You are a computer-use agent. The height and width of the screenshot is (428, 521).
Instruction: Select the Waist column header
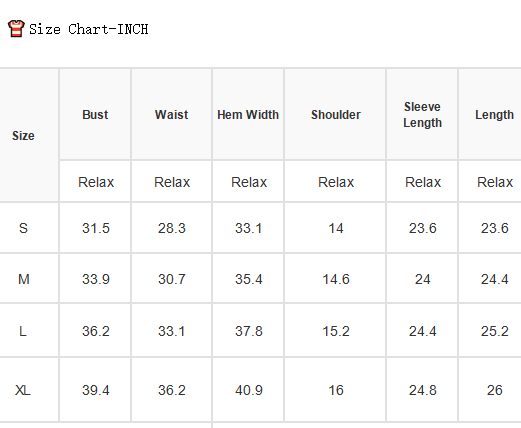(x=172, y=115)
